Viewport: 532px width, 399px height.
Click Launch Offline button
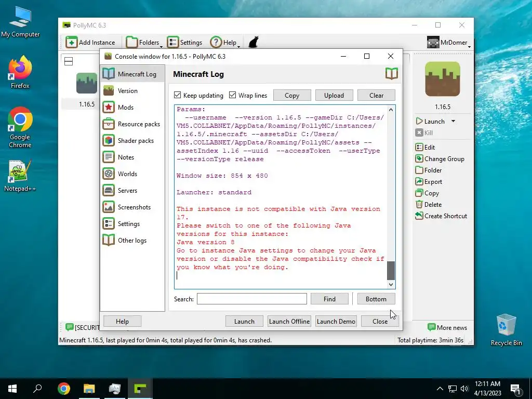289,321
